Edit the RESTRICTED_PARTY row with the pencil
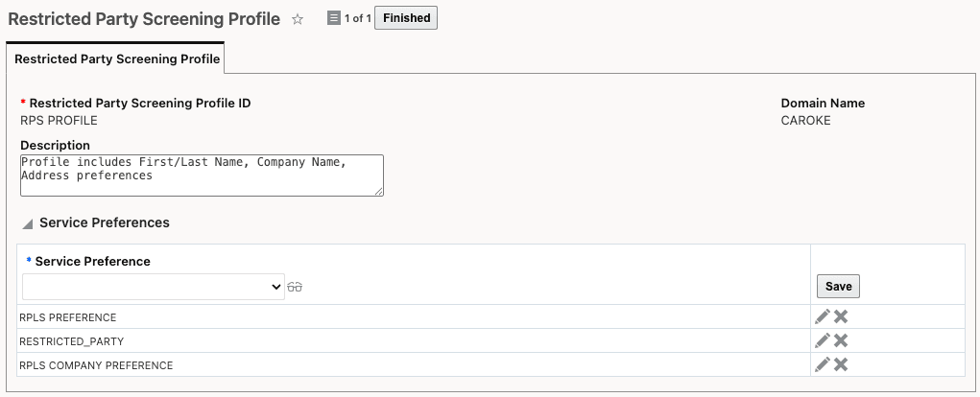This screenshot has width=980, height=397. click(x=823, y=340)
